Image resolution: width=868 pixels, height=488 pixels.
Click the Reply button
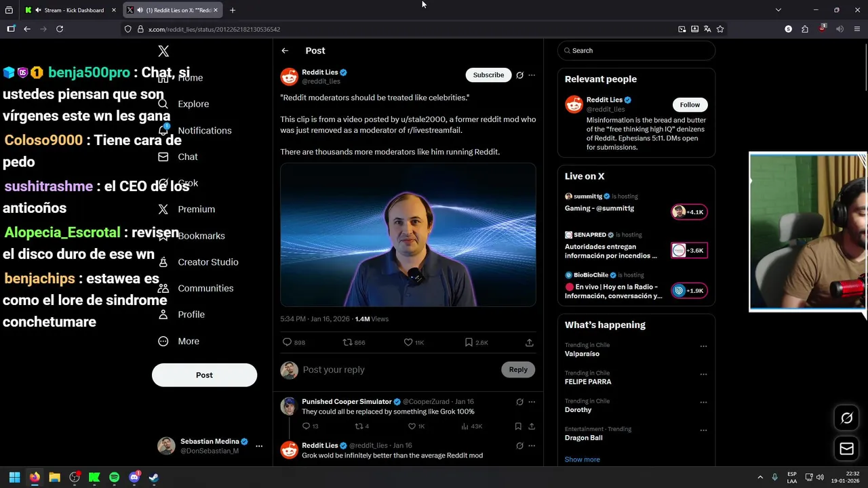518,369
